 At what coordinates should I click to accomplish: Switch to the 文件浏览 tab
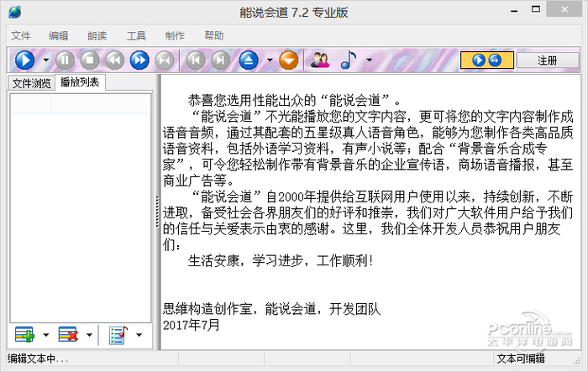[x=32, y=83]
